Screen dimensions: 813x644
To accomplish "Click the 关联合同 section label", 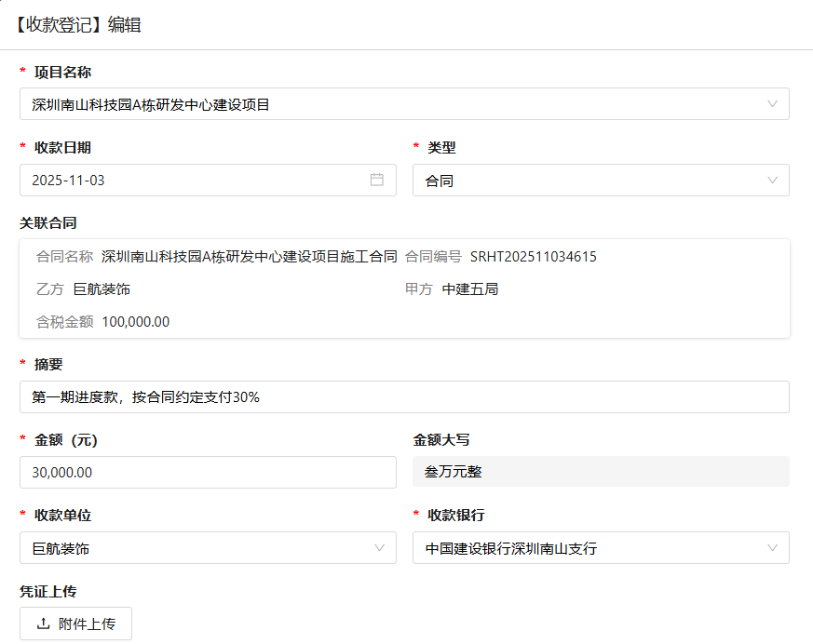I will 47,223.
